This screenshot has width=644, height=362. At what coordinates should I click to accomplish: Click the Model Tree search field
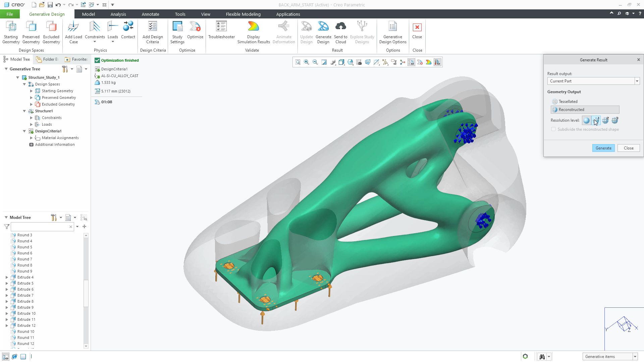click(40, 227)
